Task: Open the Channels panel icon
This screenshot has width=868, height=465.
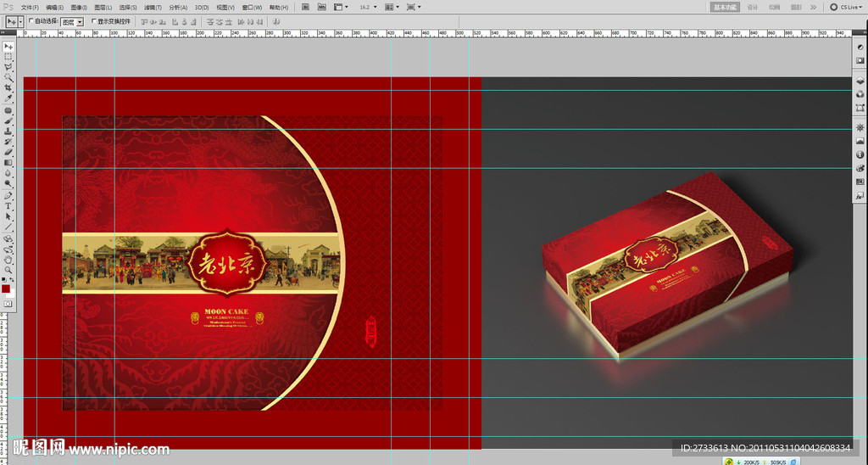Action: point(860,94)
